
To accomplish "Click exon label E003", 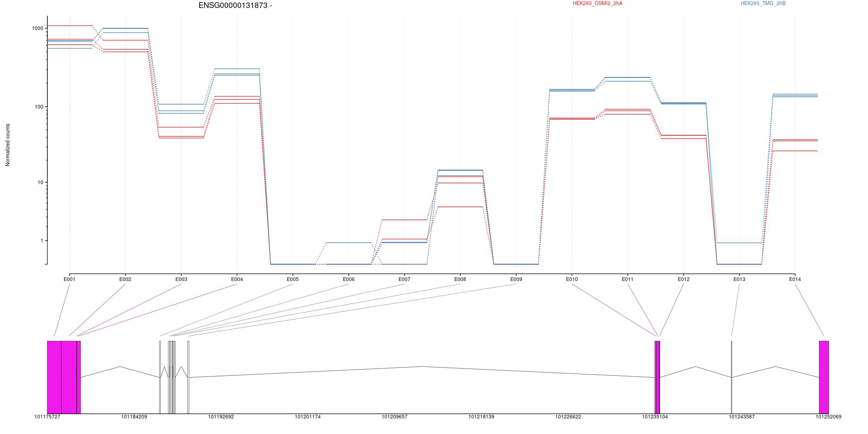I will point(181,279).
